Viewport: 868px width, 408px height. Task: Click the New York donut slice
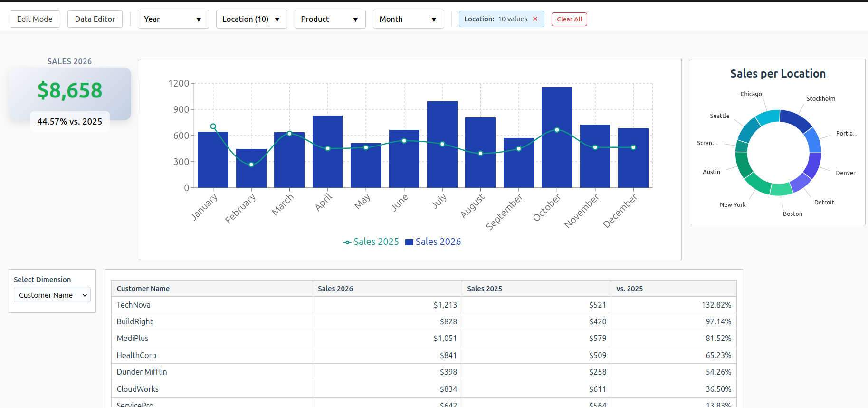click(757, 184)
